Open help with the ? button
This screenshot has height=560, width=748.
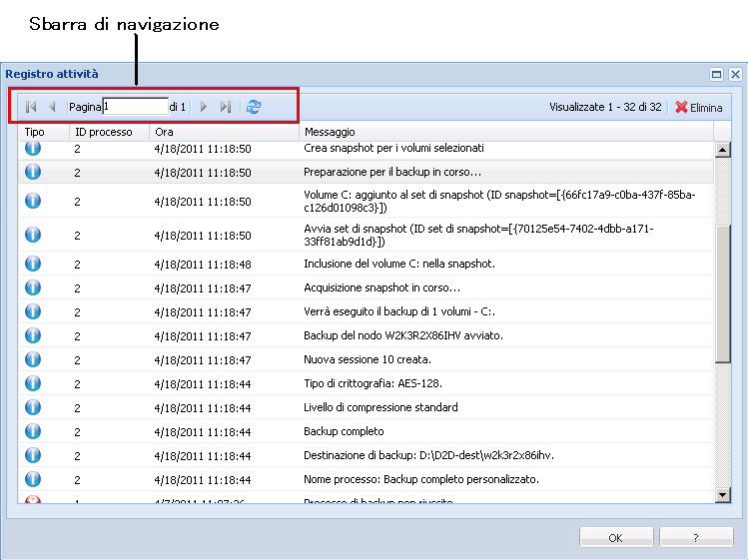point(698,537)
